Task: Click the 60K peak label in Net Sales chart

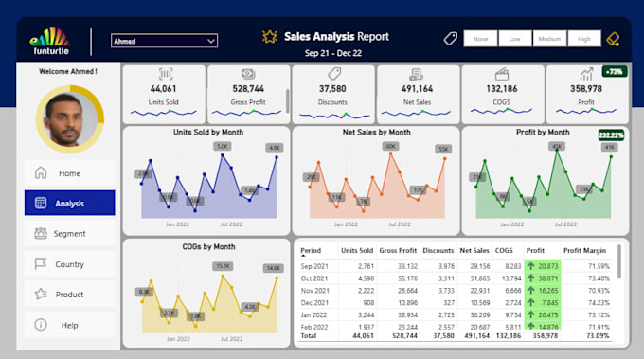Action: 390,146
